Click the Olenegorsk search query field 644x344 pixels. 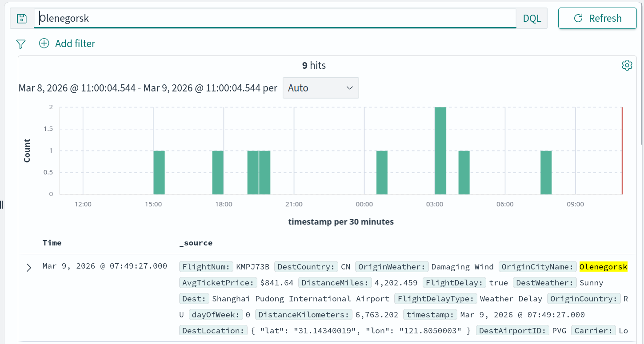pyautogui.click(x=276, y=18)
